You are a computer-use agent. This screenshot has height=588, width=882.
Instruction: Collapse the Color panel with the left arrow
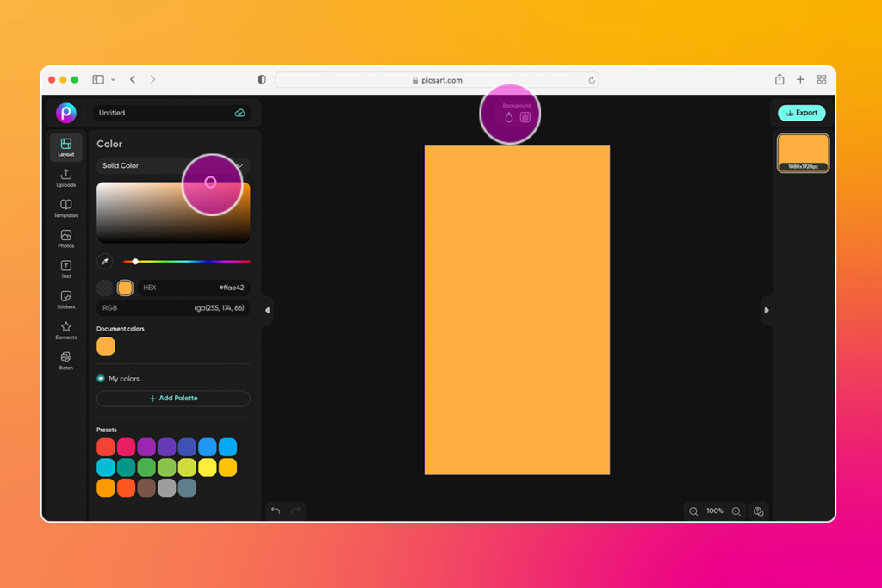[x=268, y=310]
